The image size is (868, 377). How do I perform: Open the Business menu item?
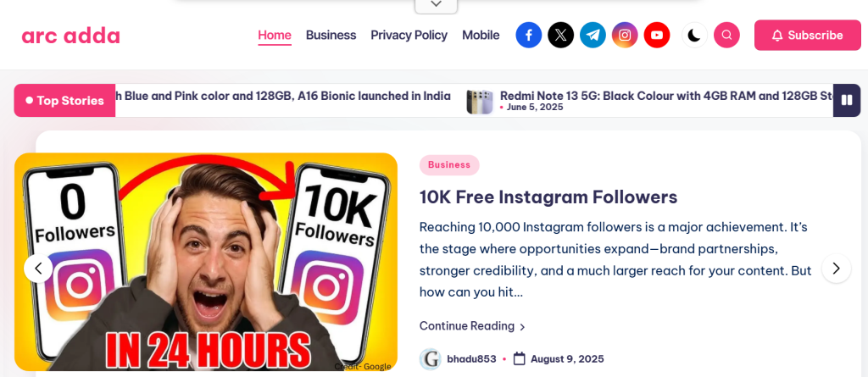[331, 36]
